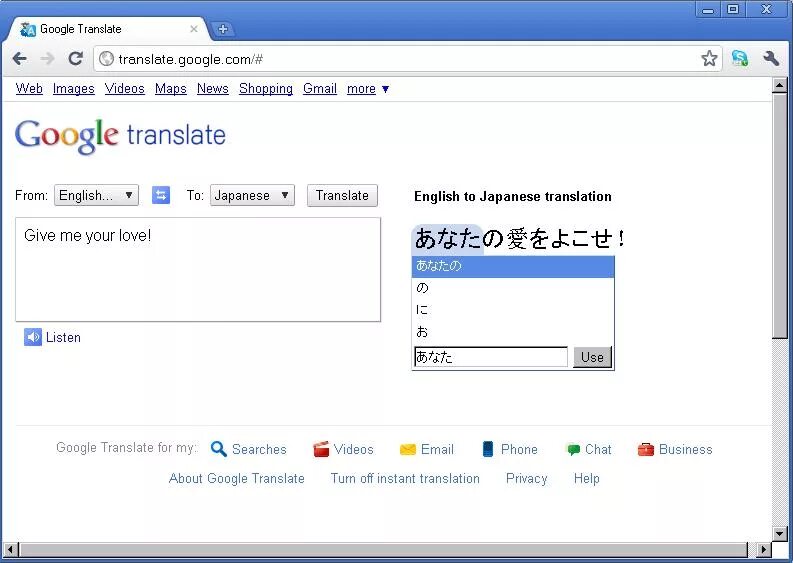Open the Chat footer link
Image resolution: width=793 pixels, height=563 pixels.
(598, 449)
